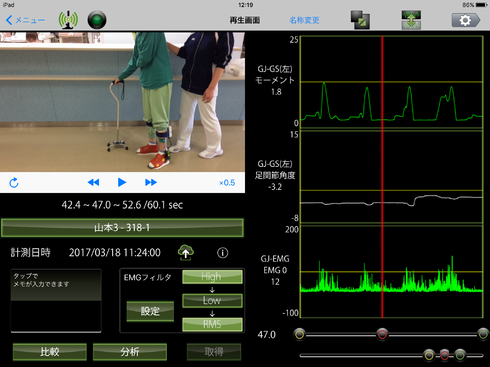Select red handle on lower range slider

click(444, 355)
